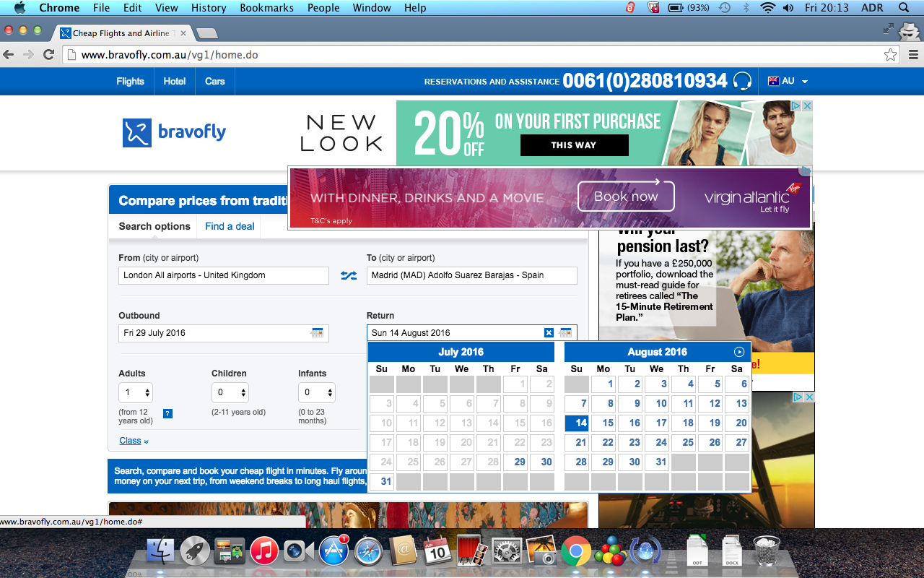This screenshot has height=578, width=924.
Task: Select 29 July 2016 in calendar
Action: 515,462
